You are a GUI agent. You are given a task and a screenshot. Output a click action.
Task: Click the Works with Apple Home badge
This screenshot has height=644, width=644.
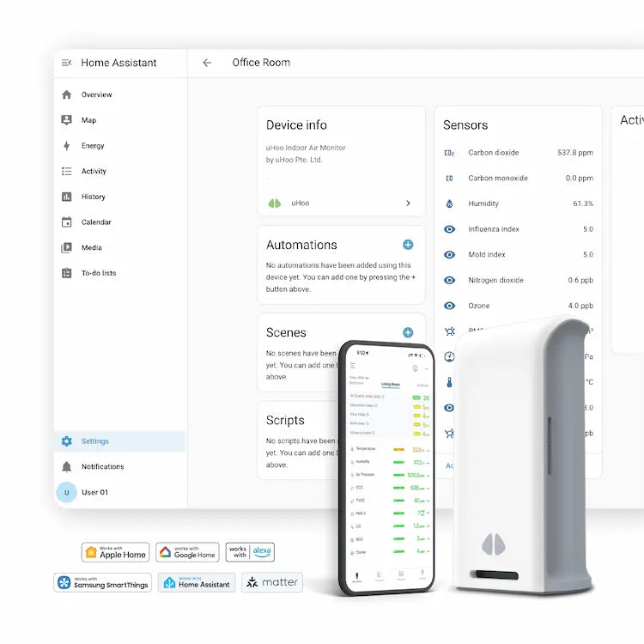click(x=115, y=552)
